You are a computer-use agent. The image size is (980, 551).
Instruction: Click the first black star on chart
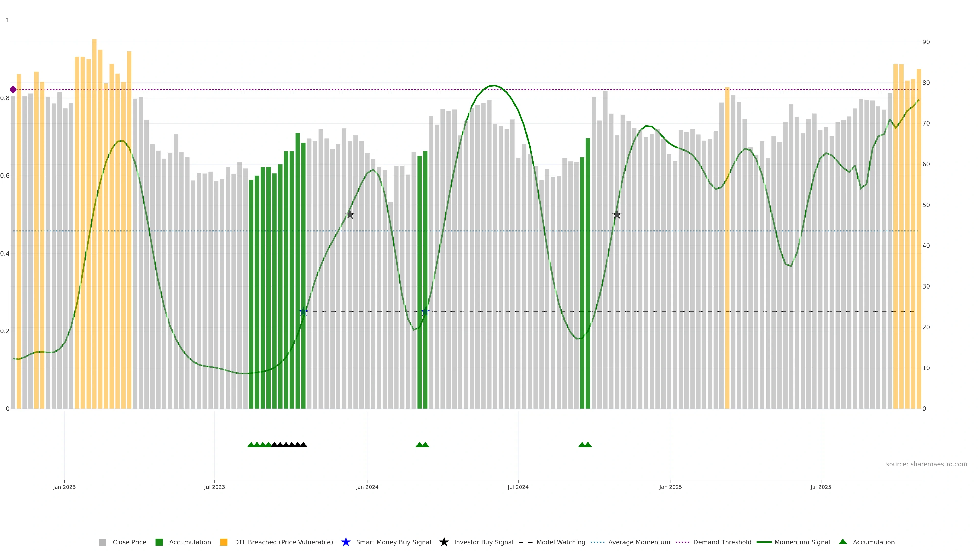tap(350, 215)
